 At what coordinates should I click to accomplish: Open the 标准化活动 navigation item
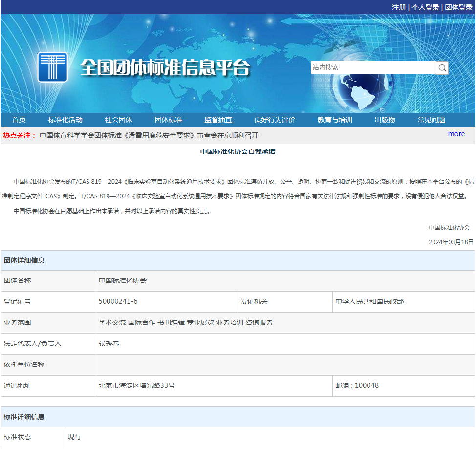pyautogui.click(x=65, y=120)
